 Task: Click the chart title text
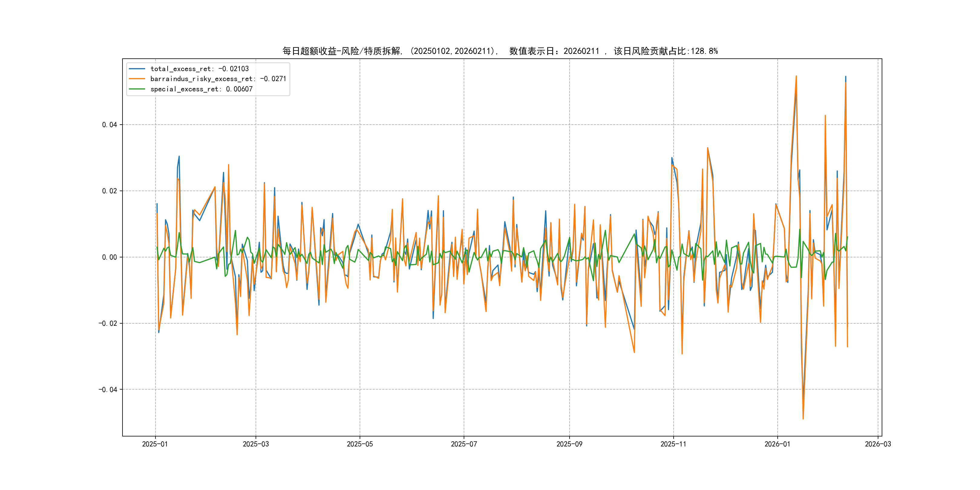click(x=500, y=51)
